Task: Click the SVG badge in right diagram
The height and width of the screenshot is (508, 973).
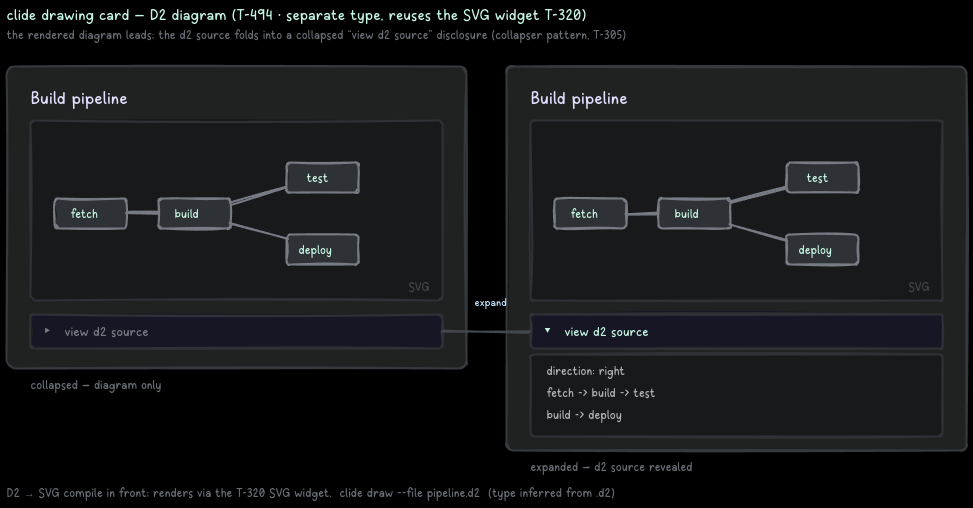Action: [918, 287]
